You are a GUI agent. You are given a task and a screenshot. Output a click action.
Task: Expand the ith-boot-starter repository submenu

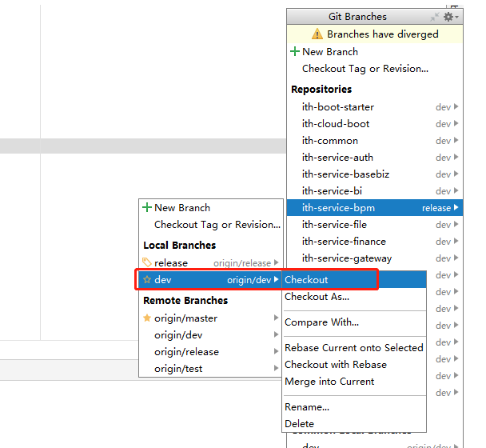point(456,107)
